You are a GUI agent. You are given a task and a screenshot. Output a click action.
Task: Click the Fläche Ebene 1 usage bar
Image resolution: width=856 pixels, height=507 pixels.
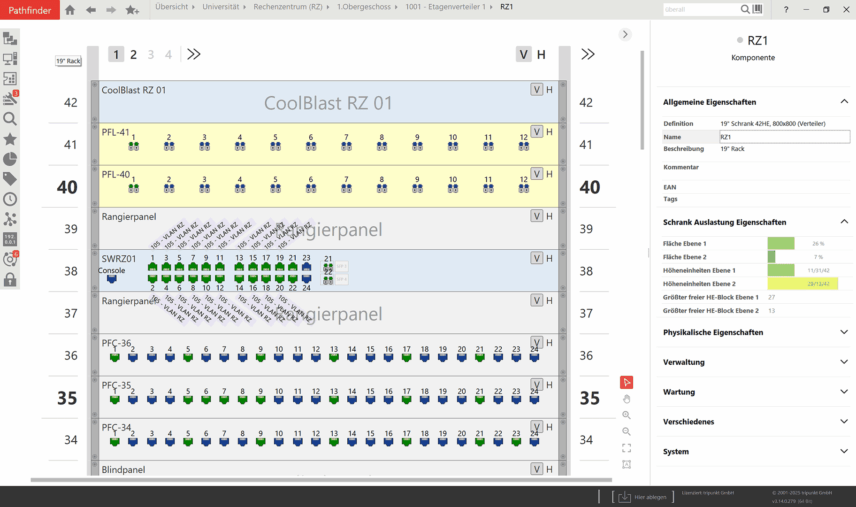tap(780, 243)
